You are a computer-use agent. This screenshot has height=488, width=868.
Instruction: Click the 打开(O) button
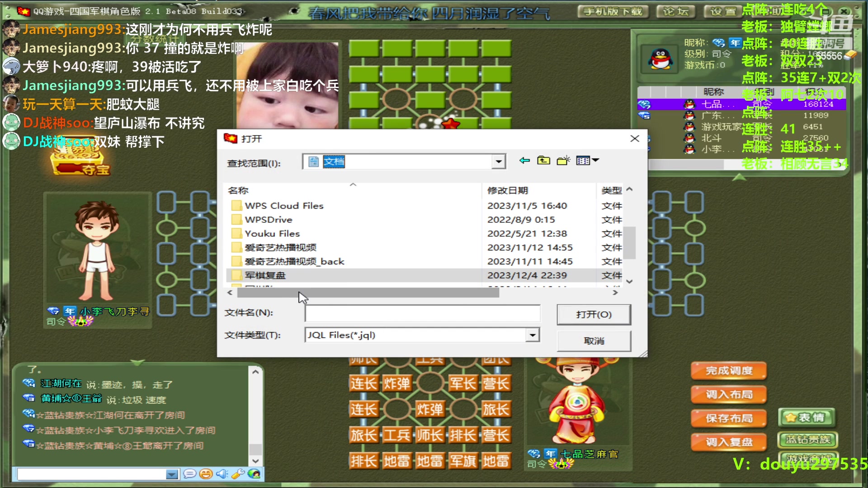(594, 314)
